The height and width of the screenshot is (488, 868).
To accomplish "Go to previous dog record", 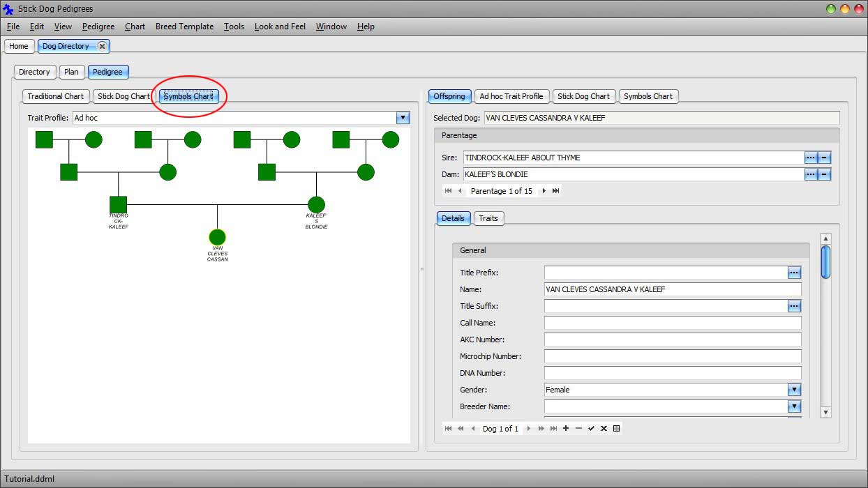I will pos(473,428).
